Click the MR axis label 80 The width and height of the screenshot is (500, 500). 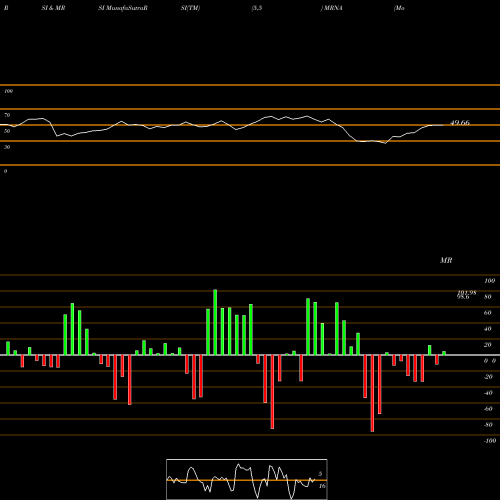click(488, 297)
